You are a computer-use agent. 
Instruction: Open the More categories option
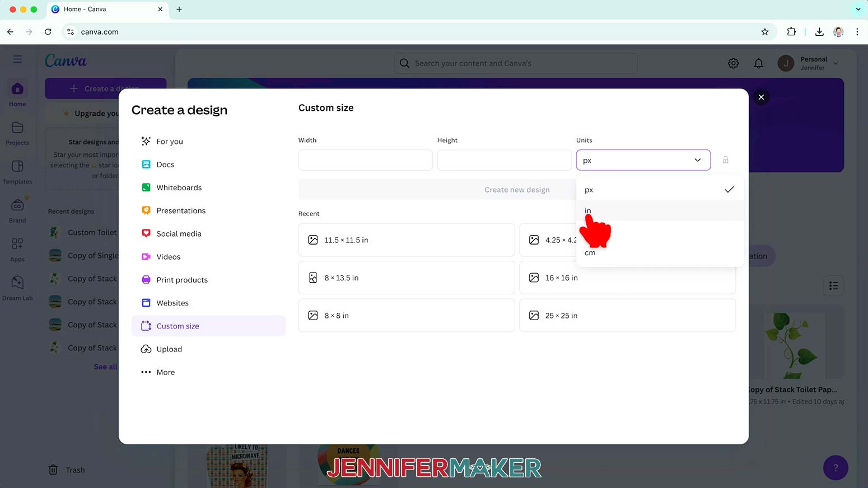coord(208,372)
